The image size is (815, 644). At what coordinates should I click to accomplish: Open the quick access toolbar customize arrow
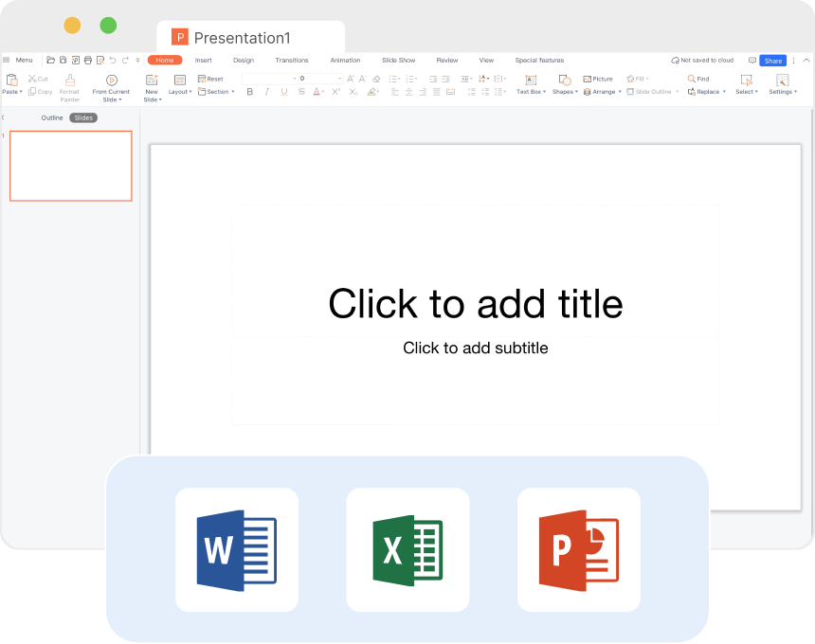pos(137,61)
